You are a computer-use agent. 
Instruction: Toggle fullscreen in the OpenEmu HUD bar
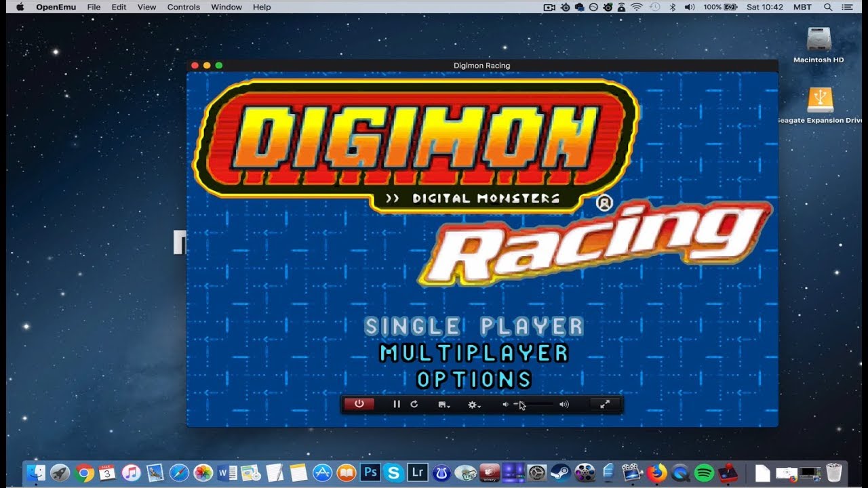point(605,404)
